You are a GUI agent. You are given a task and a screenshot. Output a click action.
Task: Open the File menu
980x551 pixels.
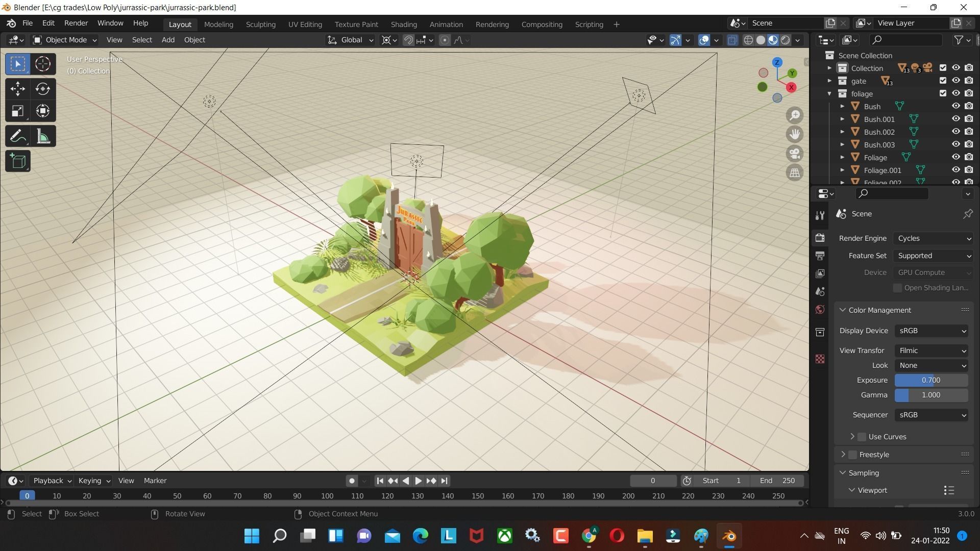[x=28, y=23]
